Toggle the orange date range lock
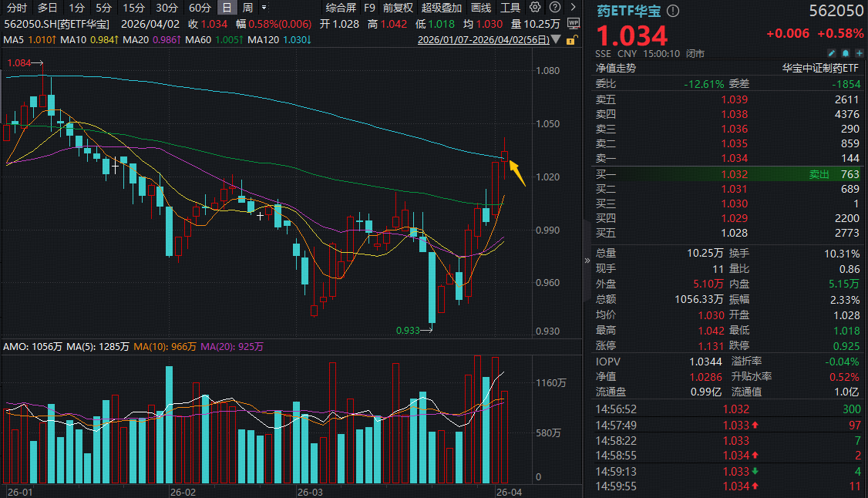Screen dimensions: 868x498 pos(572,39)
